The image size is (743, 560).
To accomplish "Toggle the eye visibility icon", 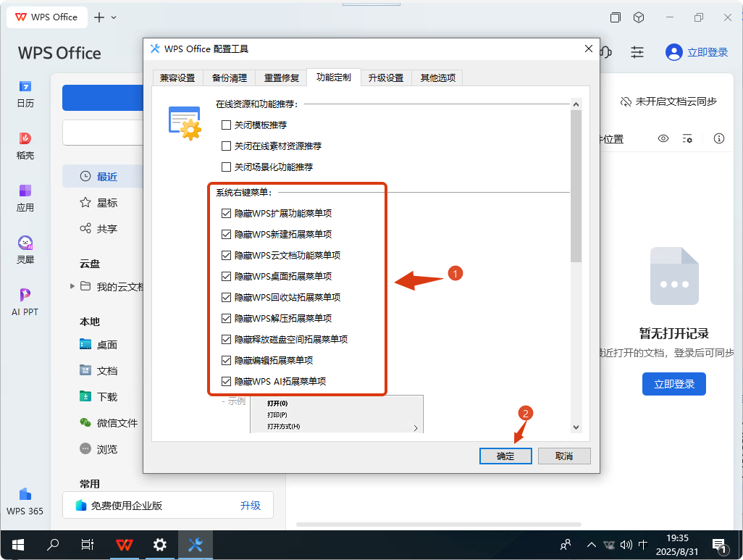I will pyautogui.click(x=663, y=138).
